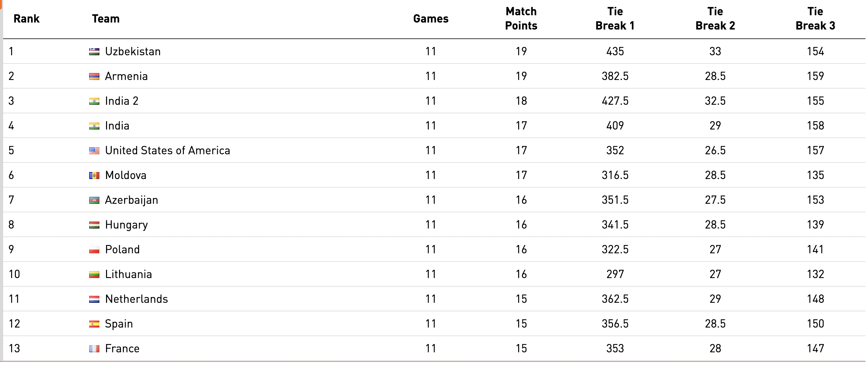868x365 pixels.
Task: Open the Poland team link
Action: coord(122,249)
